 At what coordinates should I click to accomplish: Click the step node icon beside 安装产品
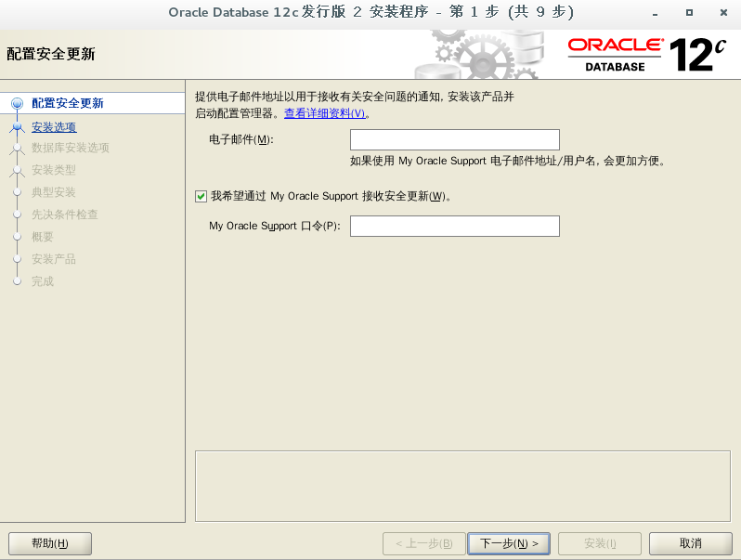click(17, 259)
